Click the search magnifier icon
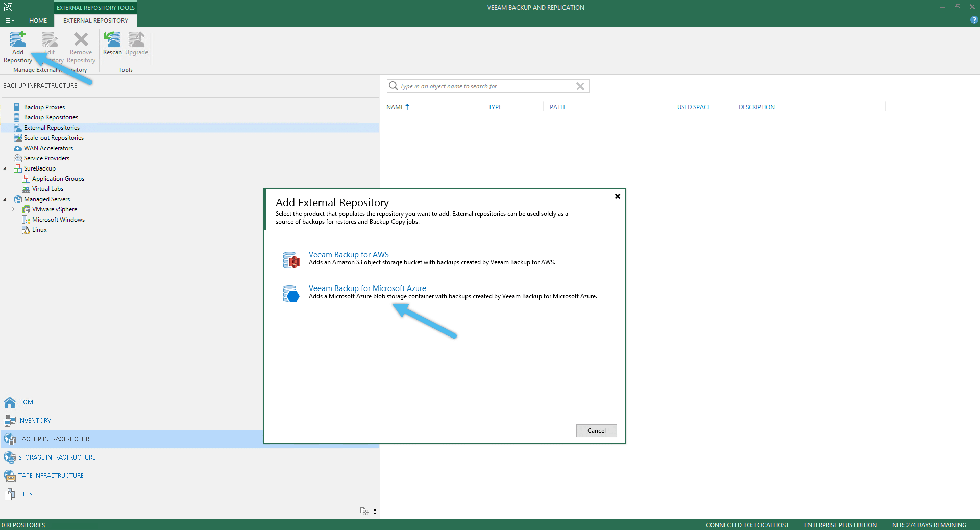This screenshot has height=530, width=980. point(393,86)
